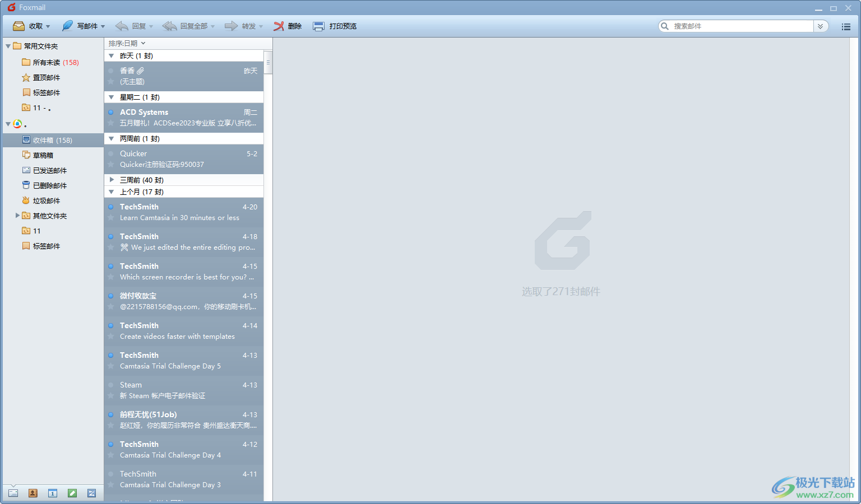The height and width of the screenshot is (504, 861).
Task: Expand the 三周前 (40 封) group
Action: (112, 180)
